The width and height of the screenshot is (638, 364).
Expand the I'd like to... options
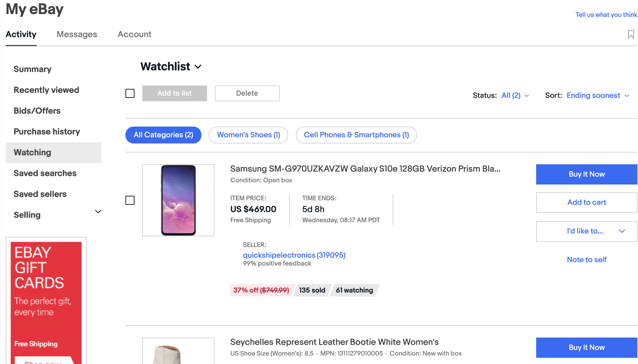586,231
